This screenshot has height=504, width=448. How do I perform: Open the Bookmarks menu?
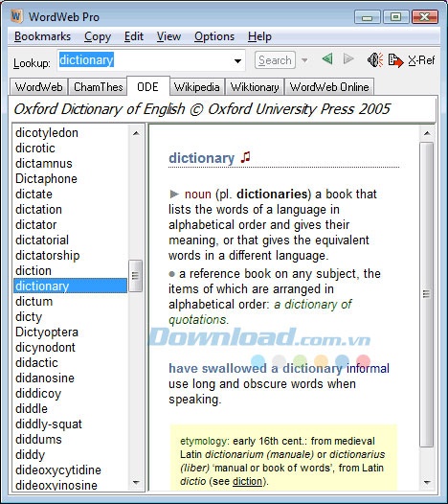(42, 36)
